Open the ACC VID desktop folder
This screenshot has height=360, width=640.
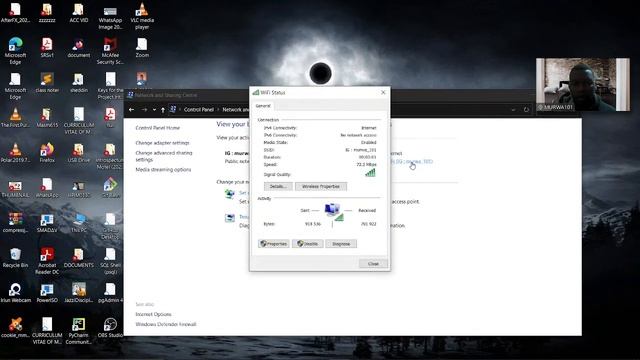(x=78, y=13)
